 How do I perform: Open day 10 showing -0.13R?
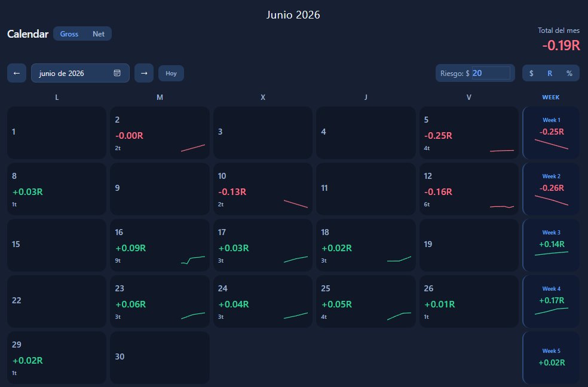(x=263, y=189)
